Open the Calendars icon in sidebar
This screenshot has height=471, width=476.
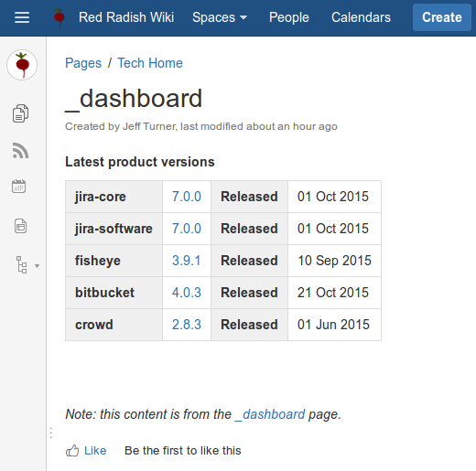click(x=19, y=187)
